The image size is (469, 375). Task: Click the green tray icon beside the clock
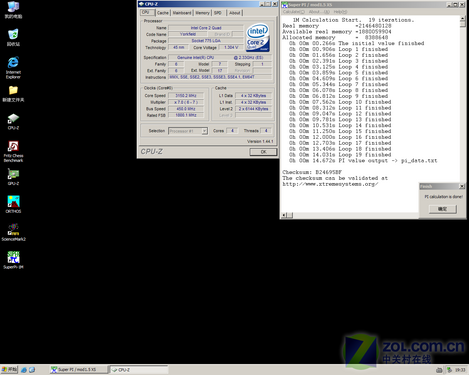click(x=449, y=370)
